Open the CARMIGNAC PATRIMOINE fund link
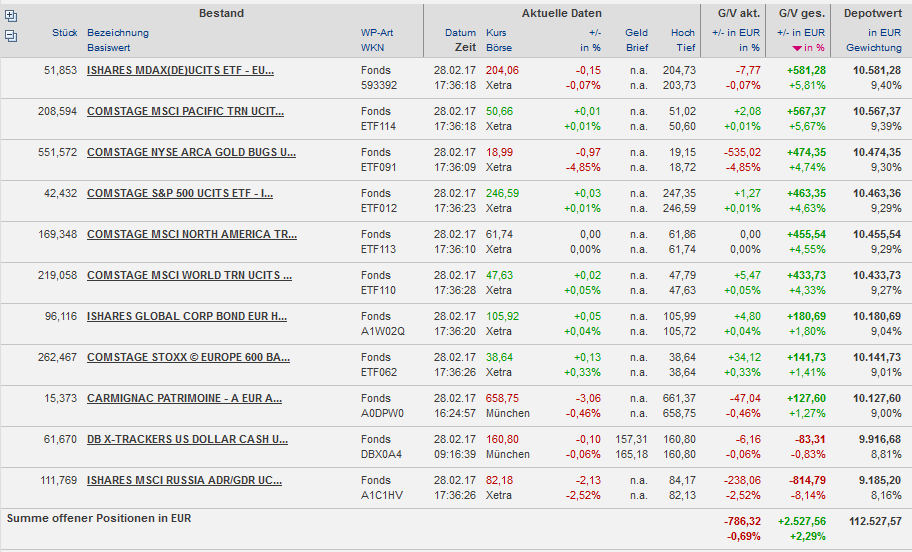912x552 pixels. pyautogui.click(x=184, y=398)
